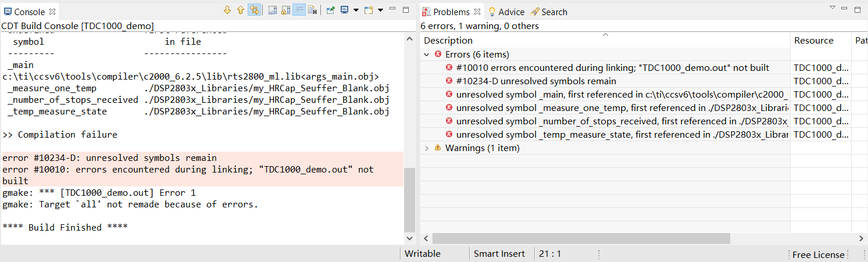Clear the console output
Screen dimensions: 868x262
tap(312, 10)
